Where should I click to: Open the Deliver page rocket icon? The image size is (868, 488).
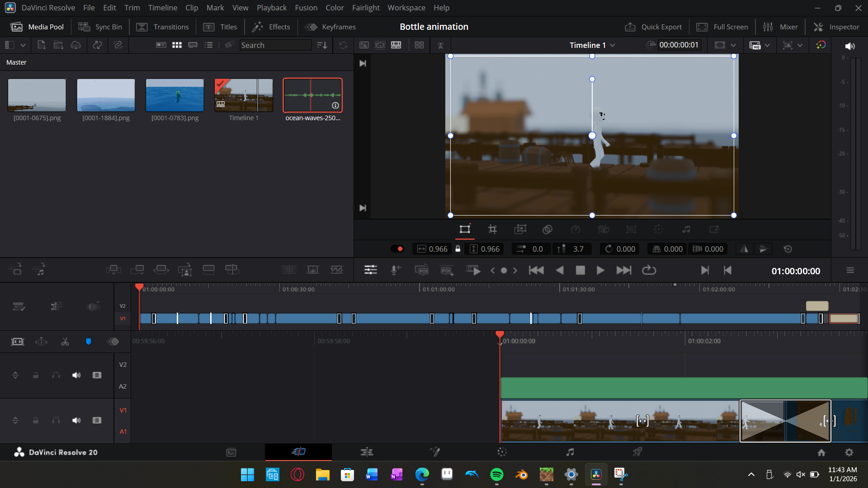pos(637,452)
